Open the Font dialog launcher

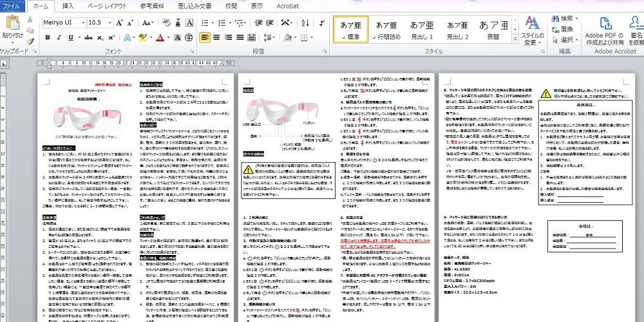coord(192,52)
